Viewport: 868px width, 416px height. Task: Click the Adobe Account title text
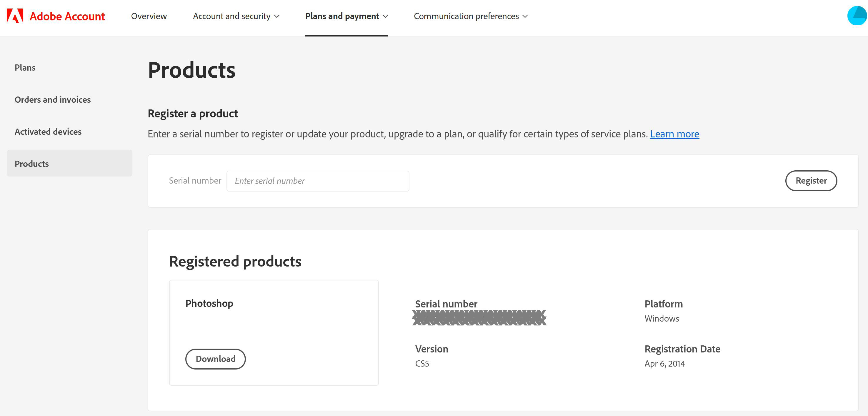[x=67, y=16]
